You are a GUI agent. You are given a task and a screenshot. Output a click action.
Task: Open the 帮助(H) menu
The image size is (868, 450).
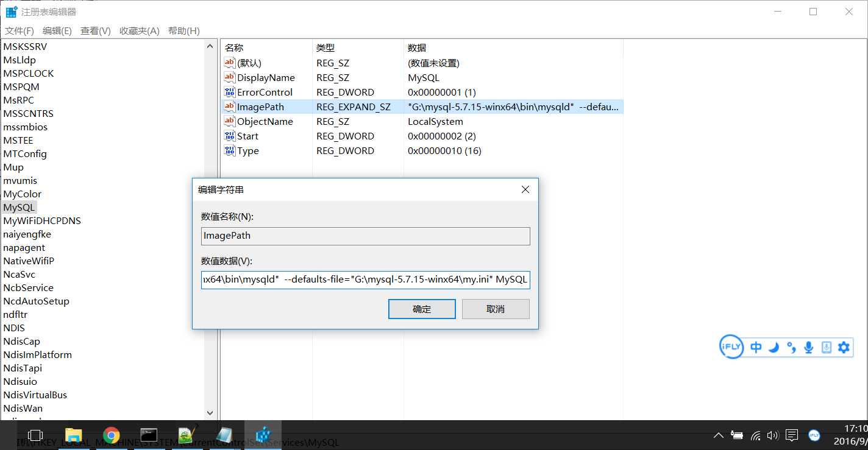pos(183,31)
